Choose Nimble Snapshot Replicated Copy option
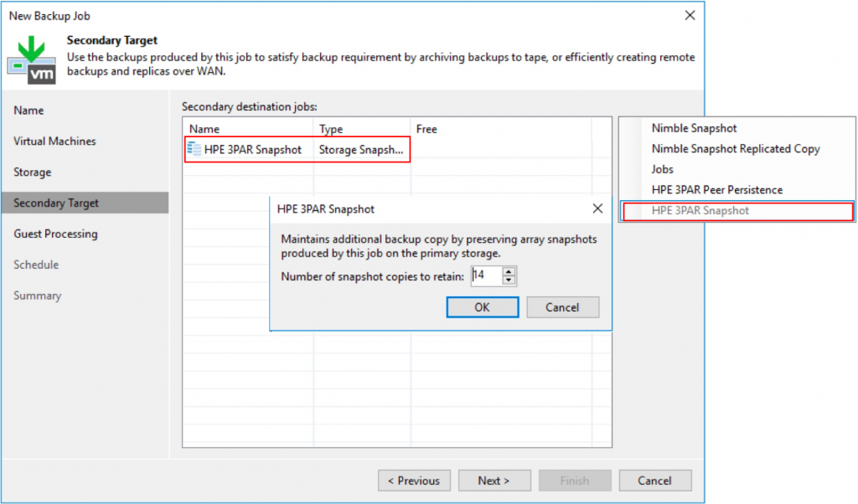 tap(736, 148)
